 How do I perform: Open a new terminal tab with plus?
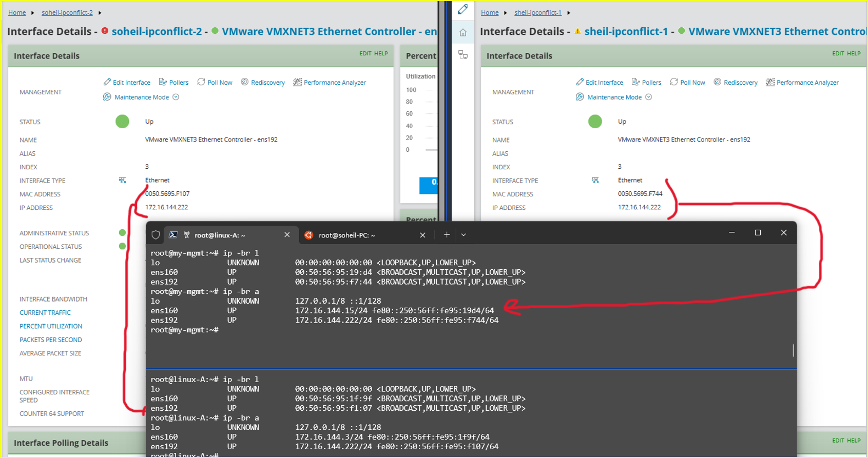click(447, 234)
